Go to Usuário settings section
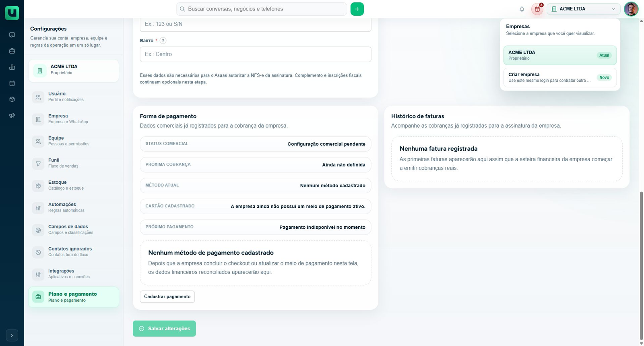 click(74, 97)
